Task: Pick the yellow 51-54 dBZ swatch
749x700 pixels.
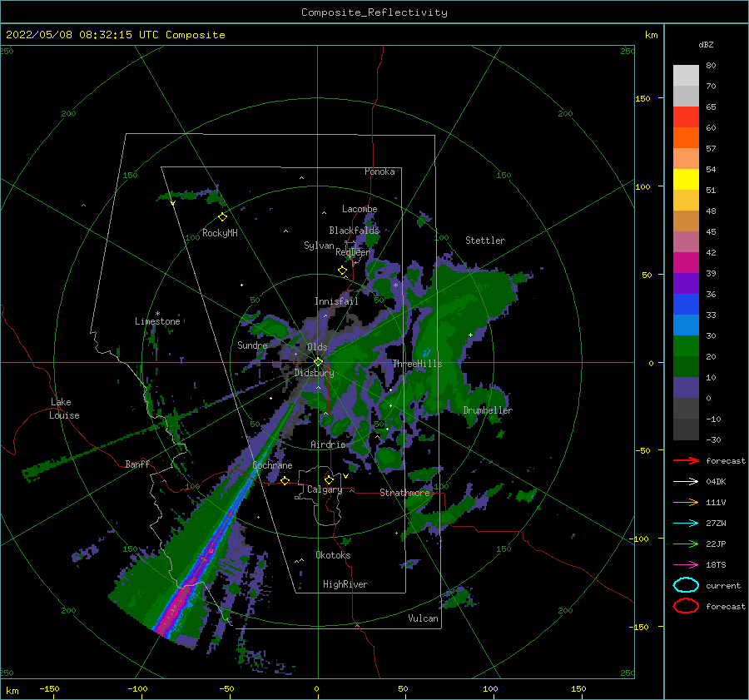Action: point(686,180)
